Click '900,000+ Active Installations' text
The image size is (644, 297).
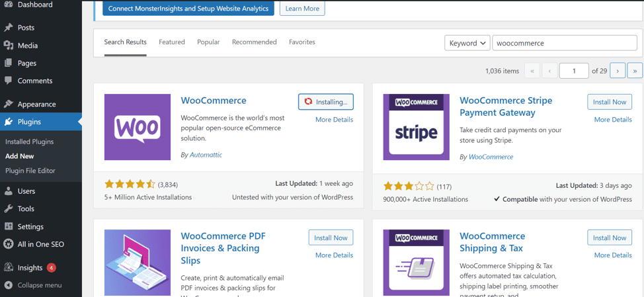[x=426, y=199]
